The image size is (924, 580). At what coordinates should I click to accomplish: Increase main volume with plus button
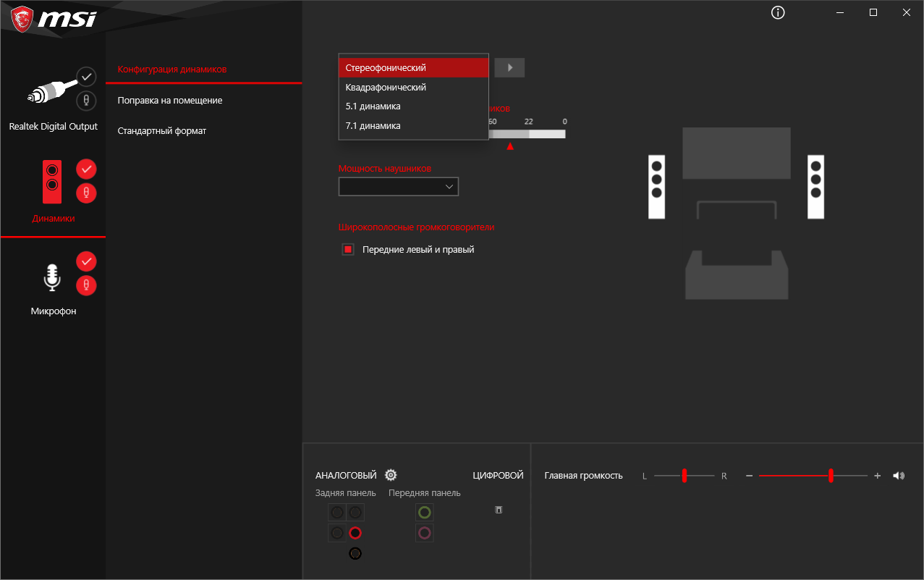click(x=878, y=476)
